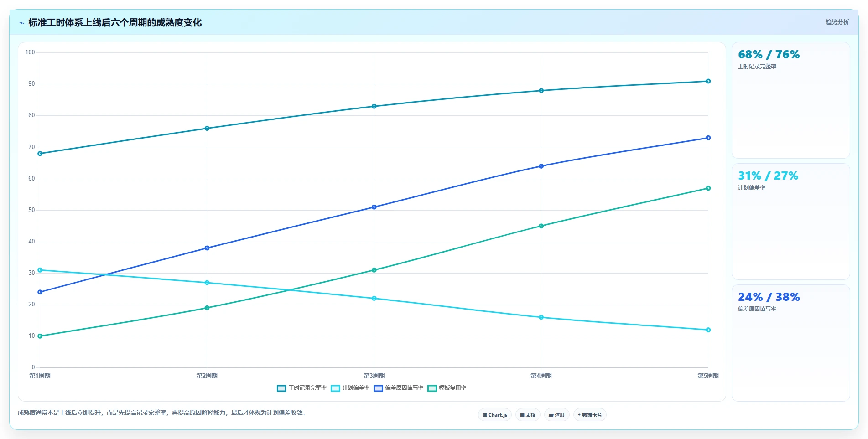
Task: Click the y-axis value 50
Action: pyautogui.click(x=31, y=210)
